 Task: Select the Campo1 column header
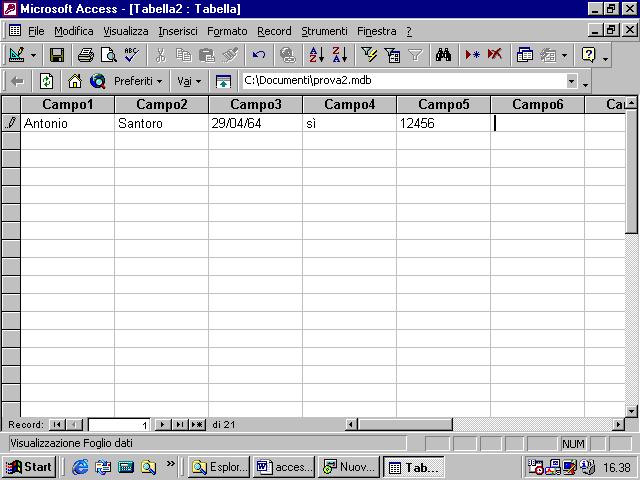pyautogui.click(x=68, y=104)
